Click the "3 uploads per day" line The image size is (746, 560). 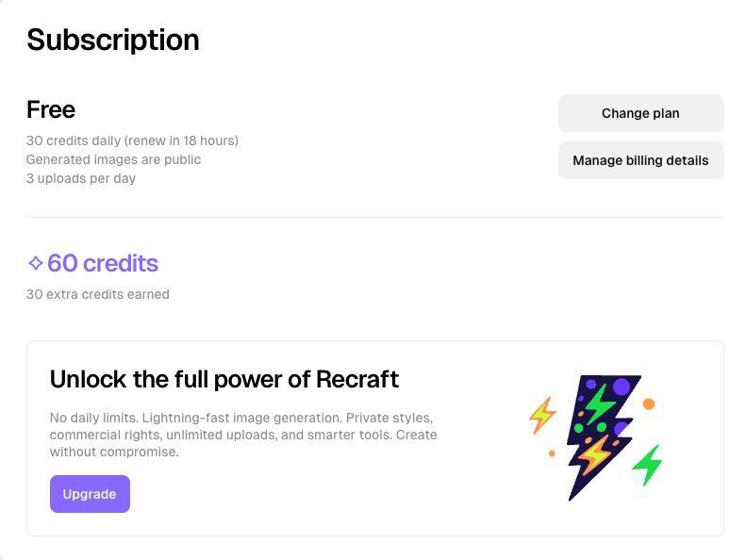[81, 178]
